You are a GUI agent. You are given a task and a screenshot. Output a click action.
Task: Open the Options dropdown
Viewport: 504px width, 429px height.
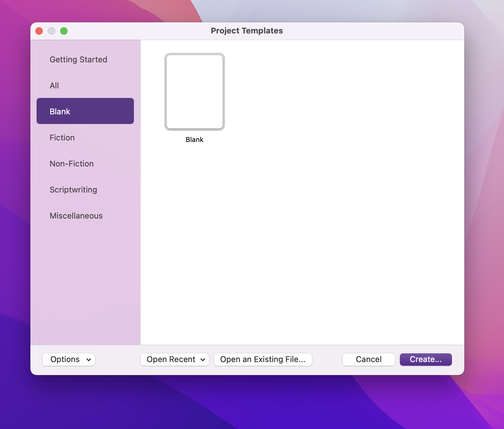pyautogui.click(x=69, y=360)
